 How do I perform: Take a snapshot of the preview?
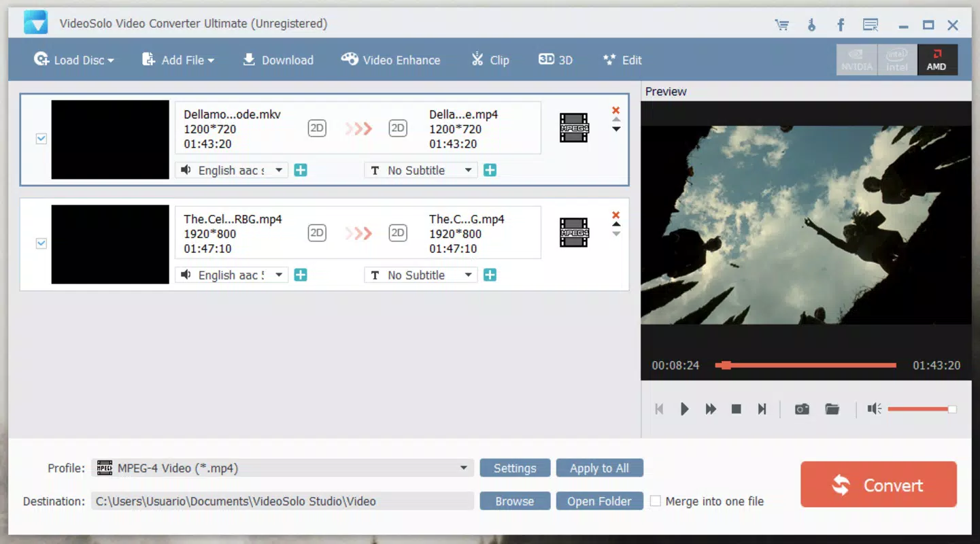[802, 409]
